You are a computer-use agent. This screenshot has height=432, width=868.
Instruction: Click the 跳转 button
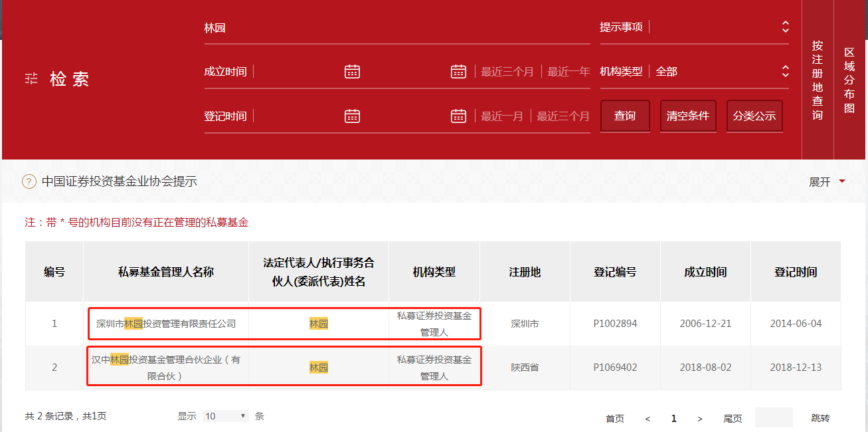(x=820, y=418)
